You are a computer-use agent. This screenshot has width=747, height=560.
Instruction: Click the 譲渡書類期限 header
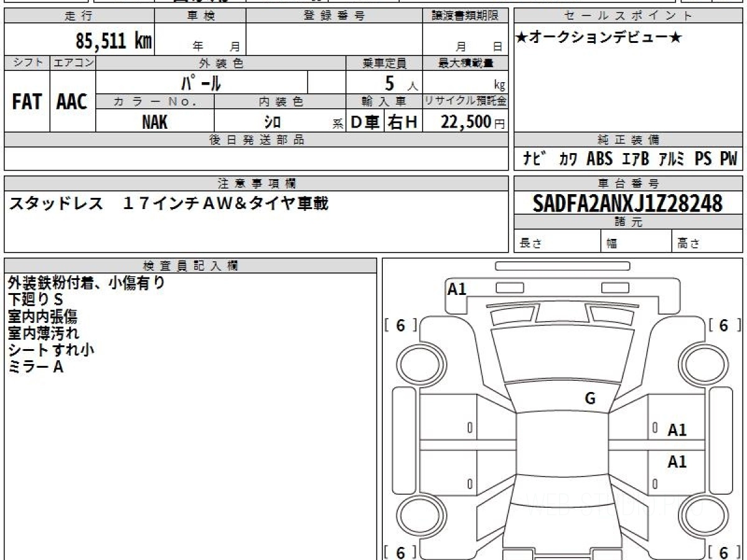[x=466, y=16]
